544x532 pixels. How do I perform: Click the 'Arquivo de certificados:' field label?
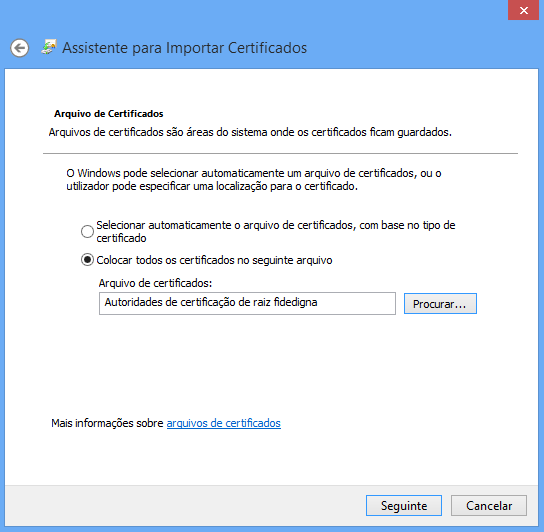pyautogui.click(x=155, y=283)
